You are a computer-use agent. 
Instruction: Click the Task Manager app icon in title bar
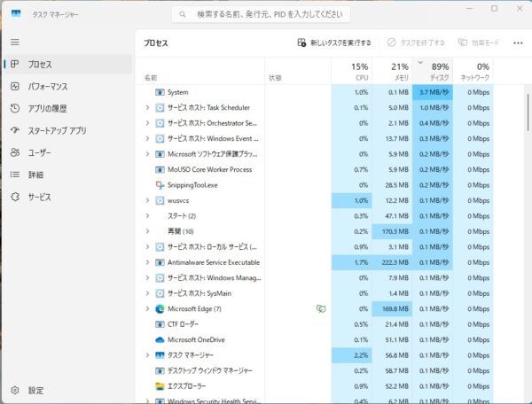[16, 14]
